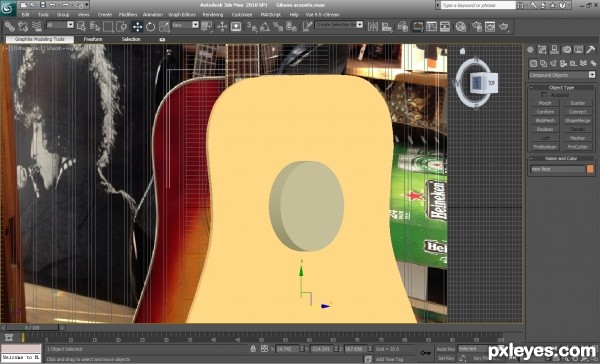Click the Select and Link tool icon
This screenshot has width=600, height=364.
coord(10,26)
